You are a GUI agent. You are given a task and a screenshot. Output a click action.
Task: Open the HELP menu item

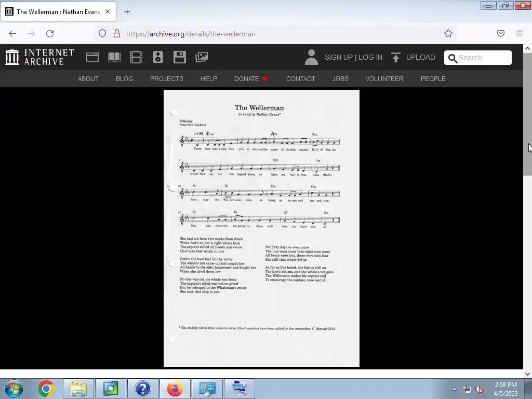(x=209, y=79)
